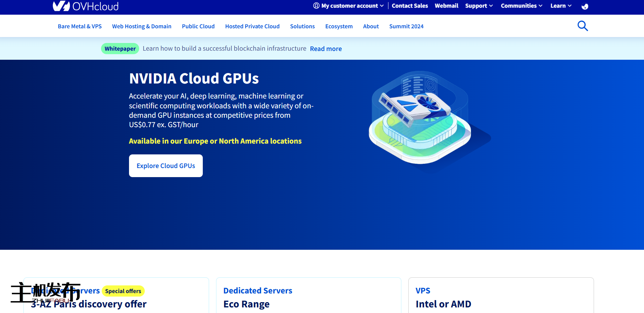This screenshot has height=313, width=644.
Task: Click the OVHcloud logo
Action: point(86,6)
